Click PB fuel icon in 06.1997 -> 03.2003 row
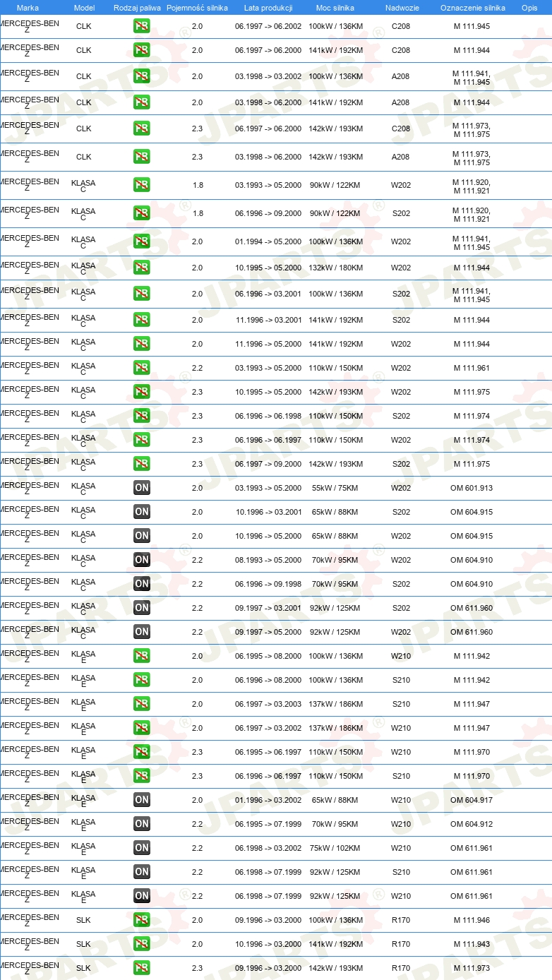The height and width of the screenshot is (980, 552). 141,704
